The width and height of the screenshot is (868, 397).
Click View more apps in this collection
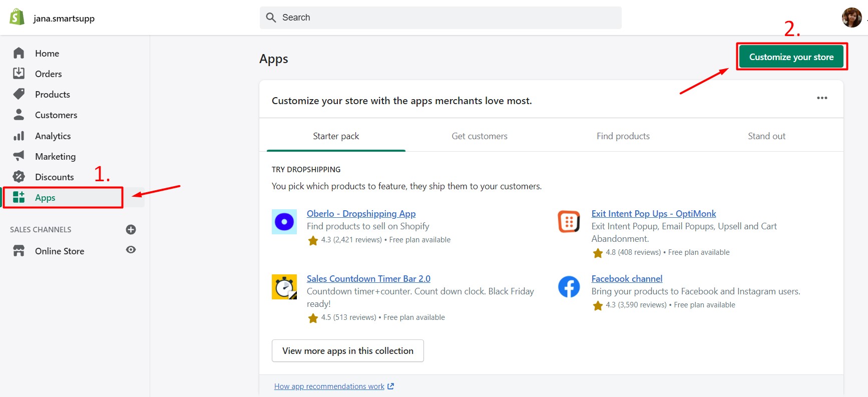[x=348, y=350]
